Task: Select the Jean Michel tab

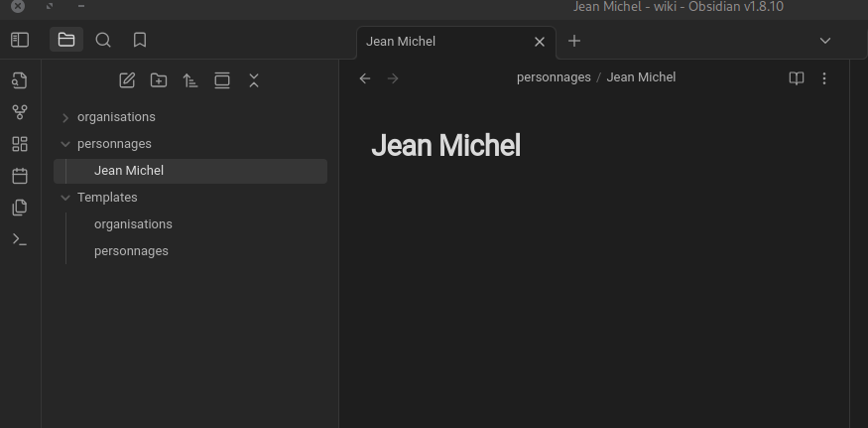Action: [x=436, y=42]
